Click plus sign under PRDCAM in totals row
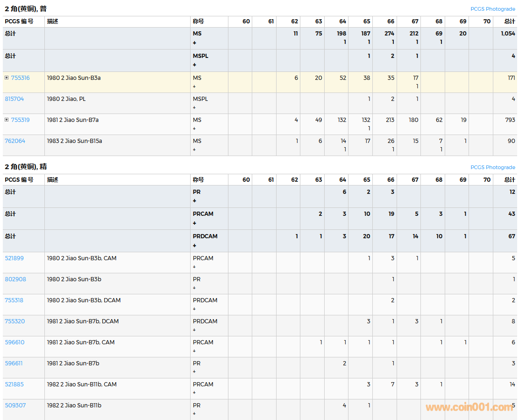This screenshot has width=519, height=420. coord(194,246)
